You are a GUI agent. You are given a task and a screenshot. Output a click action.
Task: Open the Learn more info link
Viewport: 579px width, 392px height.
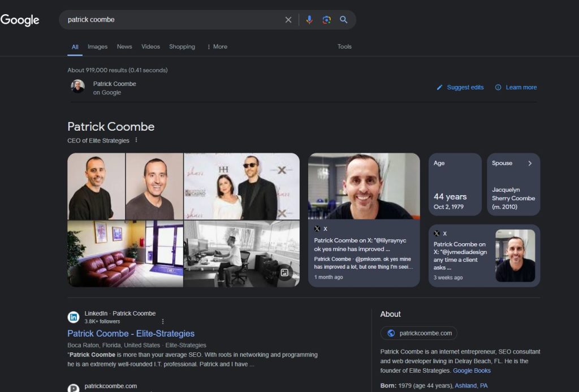coord(516,87)
